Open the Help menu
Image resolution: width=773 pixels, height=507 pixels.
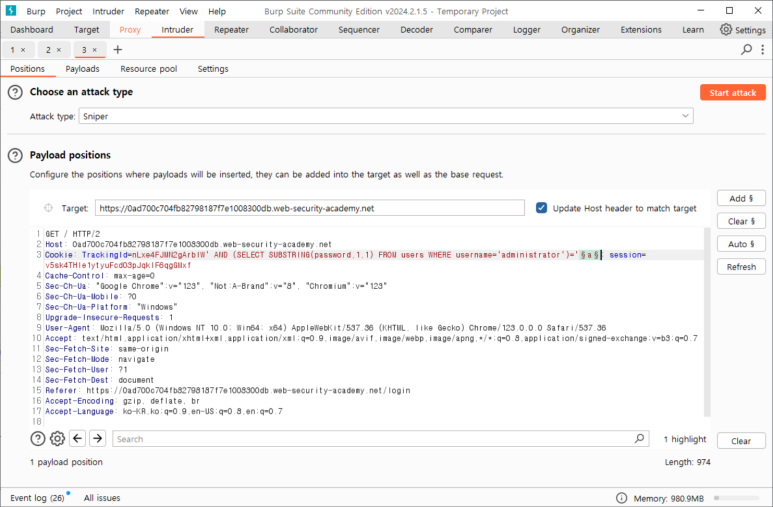coord(216,11)
